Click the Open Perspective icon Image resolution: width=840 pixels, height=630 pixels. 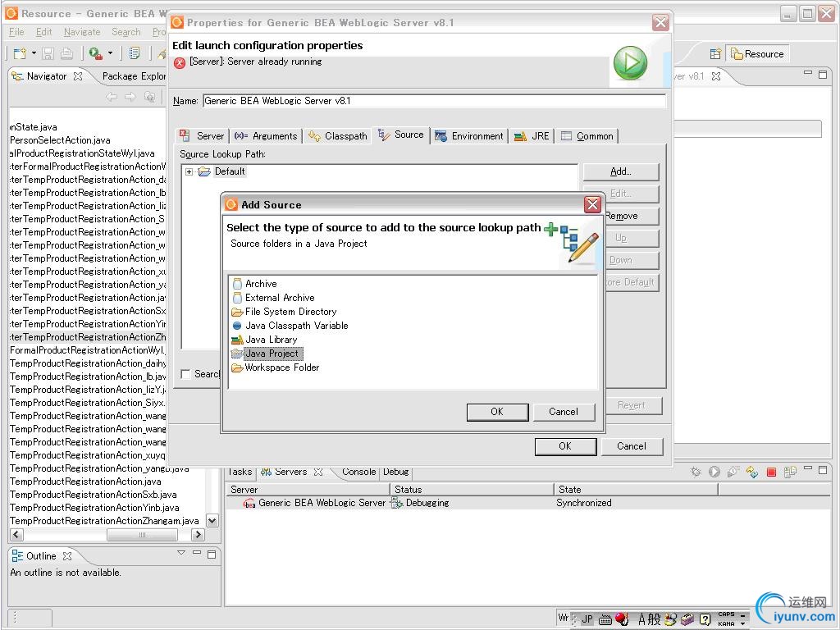pos(715,53)
